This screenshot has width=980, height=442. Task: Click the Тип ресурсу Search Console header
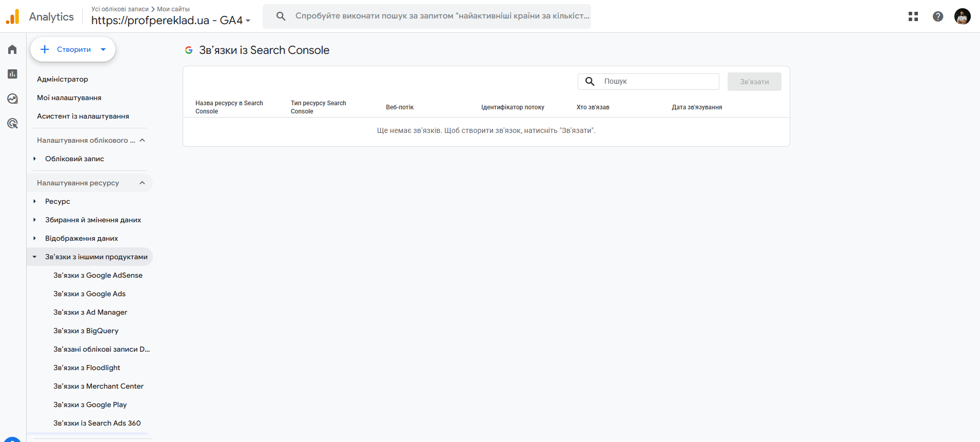(319, 107)
